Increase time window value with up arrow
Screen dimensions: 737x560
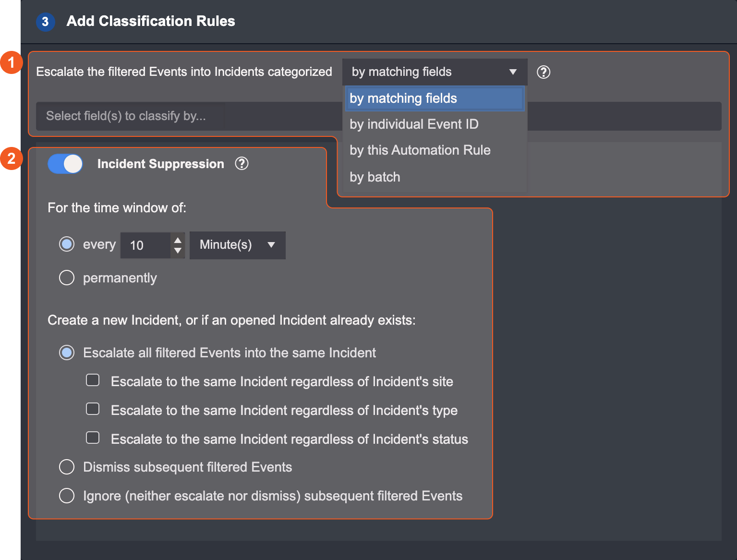click(178, 240)
